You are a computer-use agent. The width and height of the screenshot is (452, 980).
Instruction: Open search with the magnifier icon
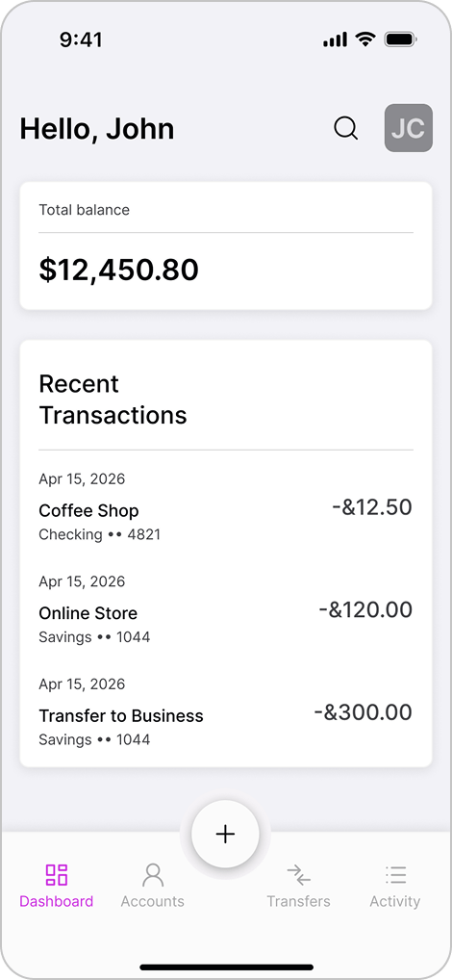(x=346, y=128)
